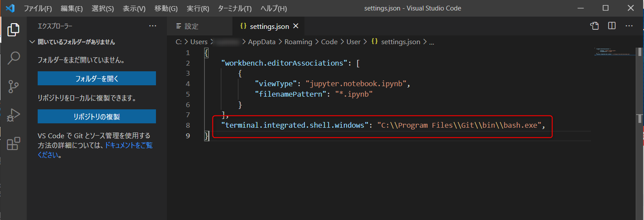
Task: Minimize the VS Code window
Action: coord(580,8)
